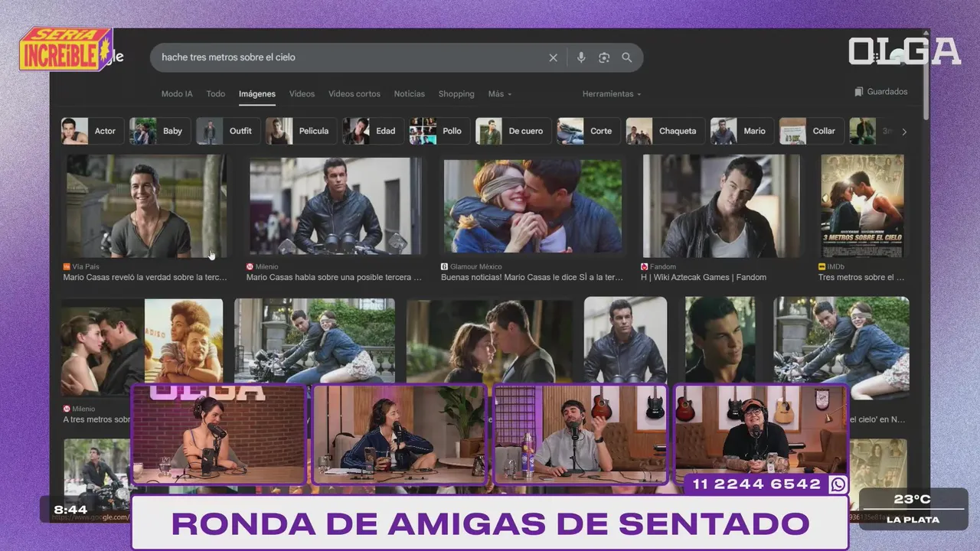Open the IMDb movie poster thumbnail
The image size is (980, 551).
tap(862, 206)
